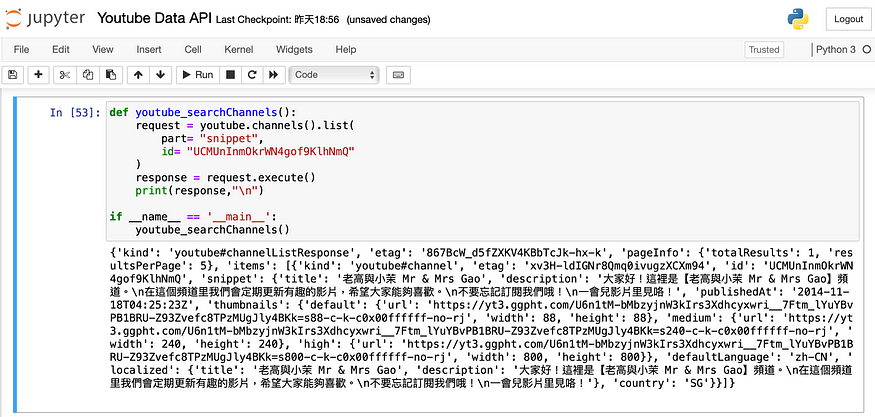Open the Widgets menu
Viewport: 875px width, 417px height.
tap(294, 50)
